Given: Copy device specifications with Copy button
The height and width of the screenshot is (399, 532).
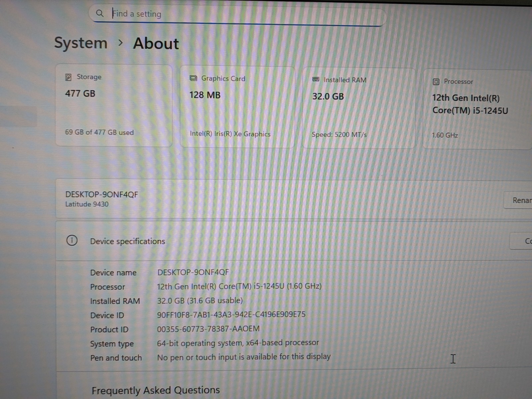Looking at the screenshot, I should tap(521, 241).
